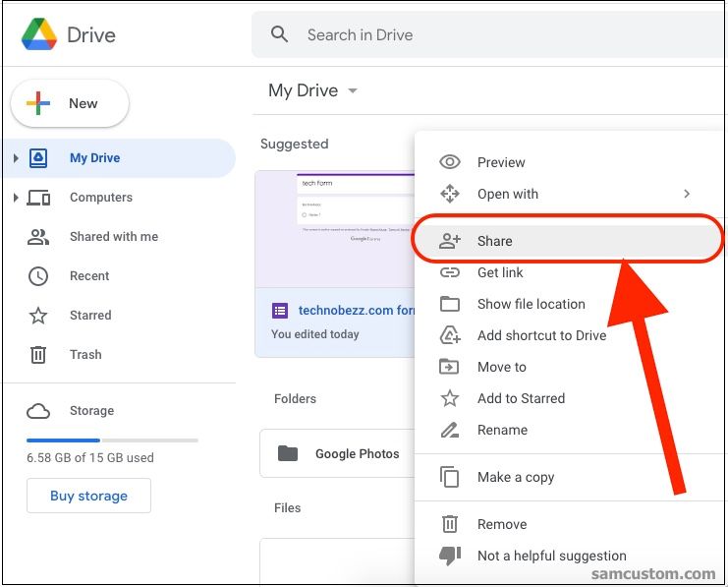Click the Remove trash can icon
Viewport: 728px width, 587px height.
(x=449, y=524)
